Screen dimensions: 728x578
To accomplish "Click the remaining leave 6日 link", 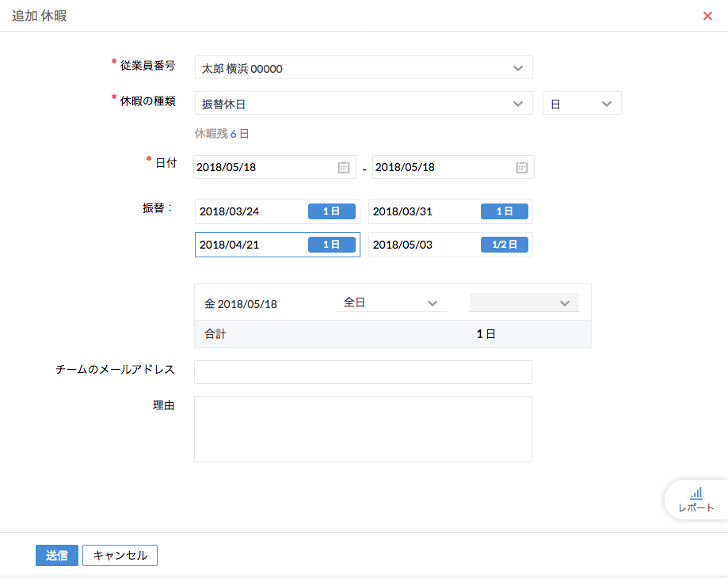I will [239, 134].
